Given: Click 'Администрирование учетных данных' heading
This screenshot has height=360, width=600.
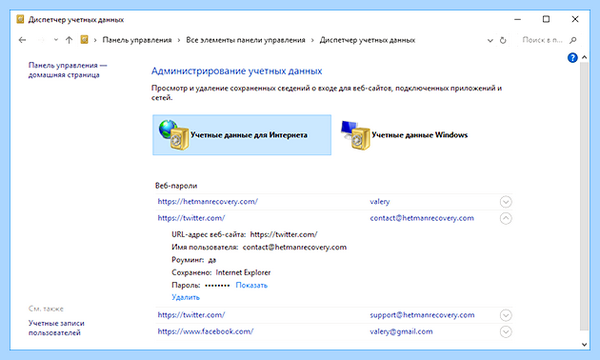Looking at the screenshot, I should [236, 71].
